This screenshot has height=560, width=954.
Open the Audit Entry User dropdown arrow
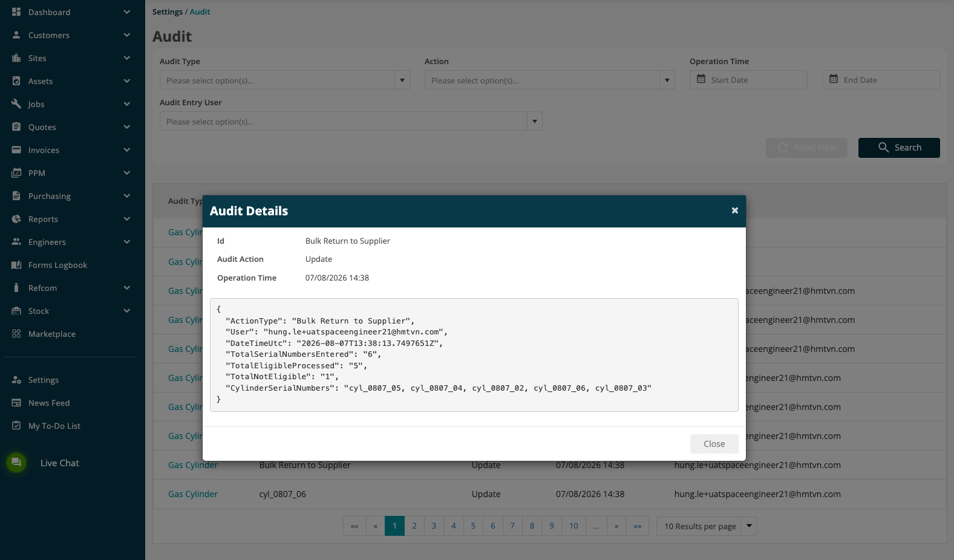click(x=535, y=121)
